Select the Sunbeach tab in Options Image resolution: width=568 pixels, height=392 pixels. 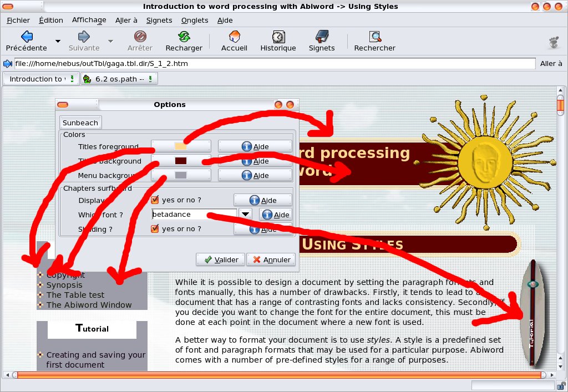point(80,123)
